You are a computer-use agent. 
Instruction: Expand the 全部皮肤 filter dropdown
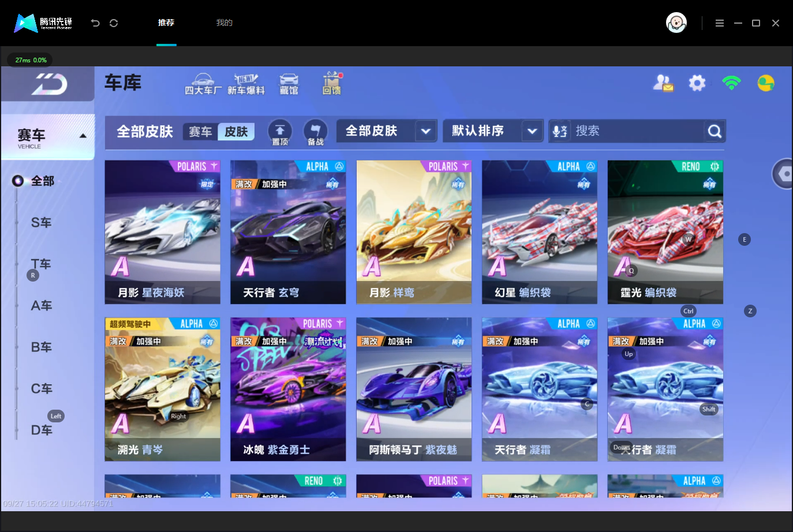[x=387, y=131]
